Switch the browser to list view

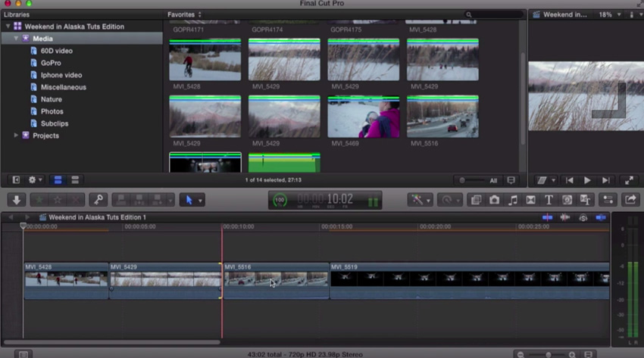75,180
